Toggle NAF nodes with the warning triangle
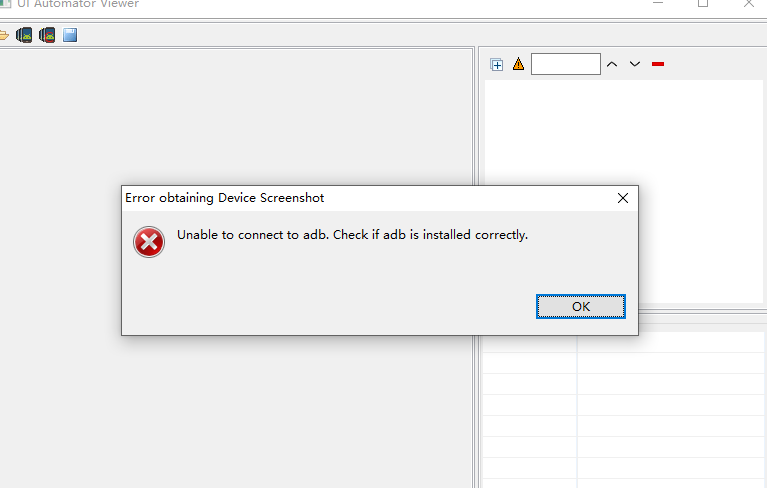Viewport: 767px width, 488px height. (x=519, y=64)
